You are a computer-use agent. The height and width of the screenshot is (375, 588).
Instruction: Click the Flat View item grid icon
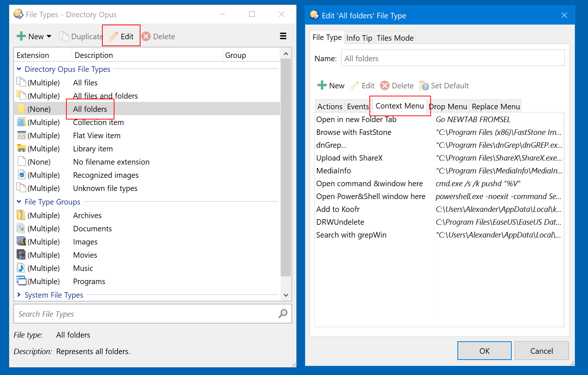[21, 135]
